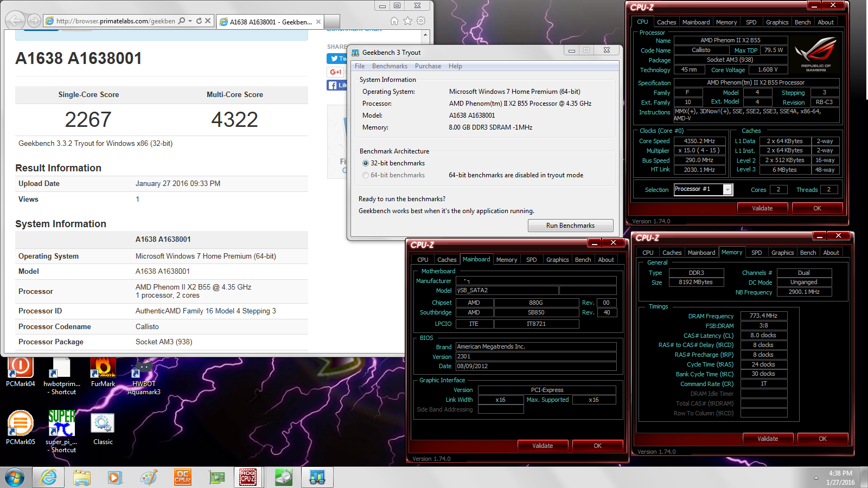
Task: Open Geekbench Help menu
Action: point(455,66)
